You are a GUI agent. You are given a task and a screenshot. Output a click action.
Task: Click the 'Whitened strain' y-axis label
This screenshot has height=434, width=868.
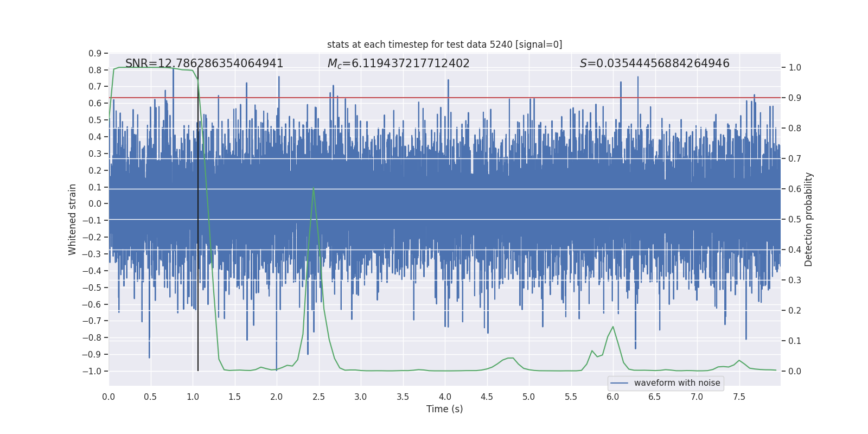72,220
